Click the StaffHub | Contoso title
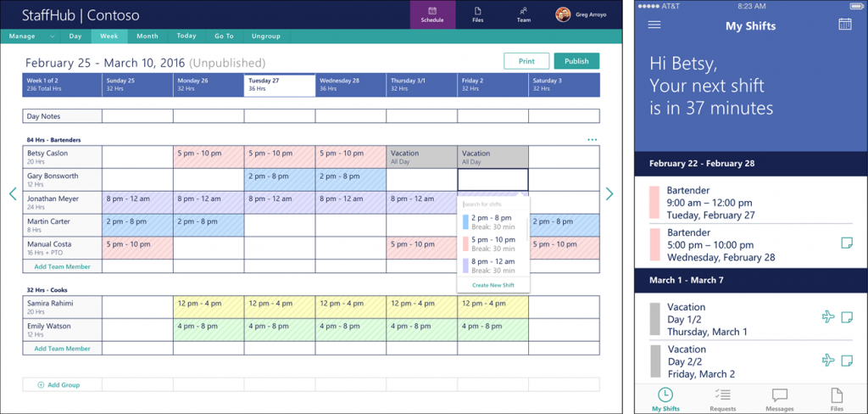The width and height of the screenshot is (868, 414). tap(81, 15)
